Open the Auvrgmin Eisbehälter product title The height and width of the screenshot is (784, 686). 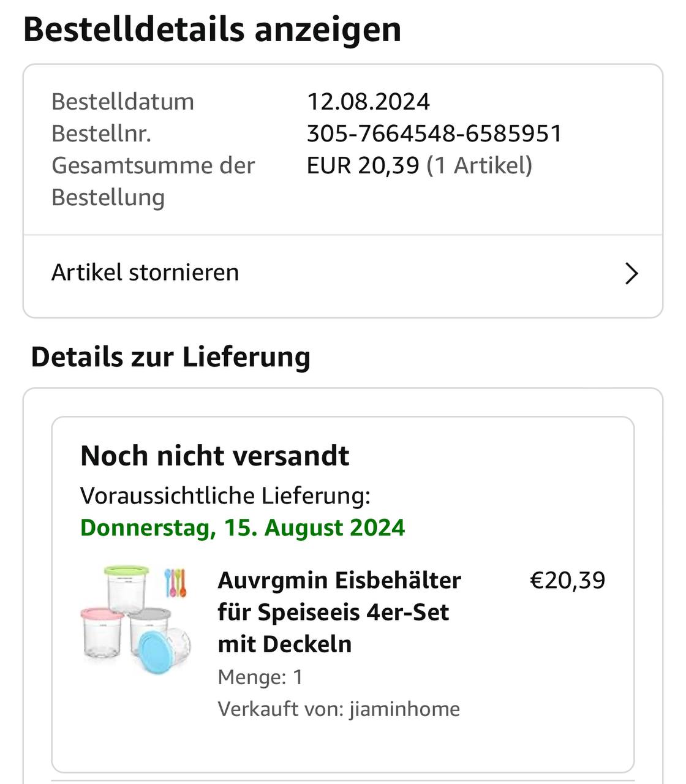339,612
